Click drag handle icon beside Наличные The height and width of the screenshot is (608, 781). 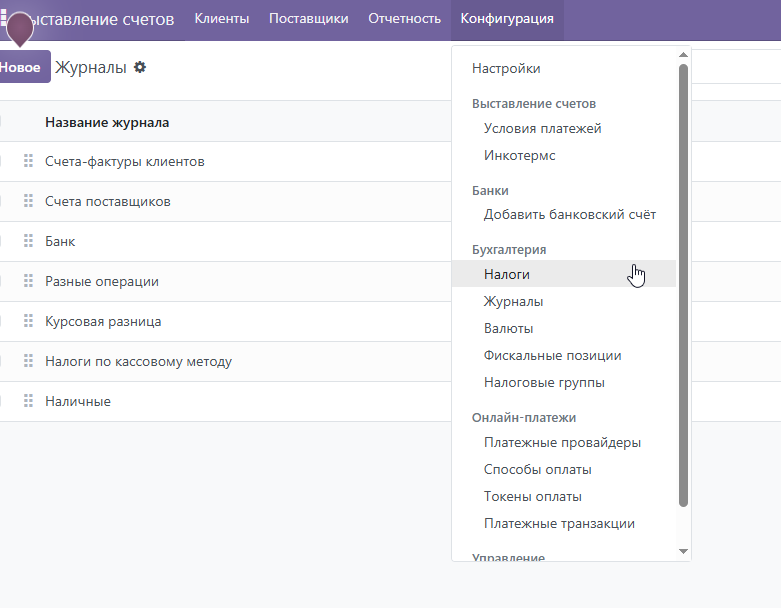(x=28, y=401)
